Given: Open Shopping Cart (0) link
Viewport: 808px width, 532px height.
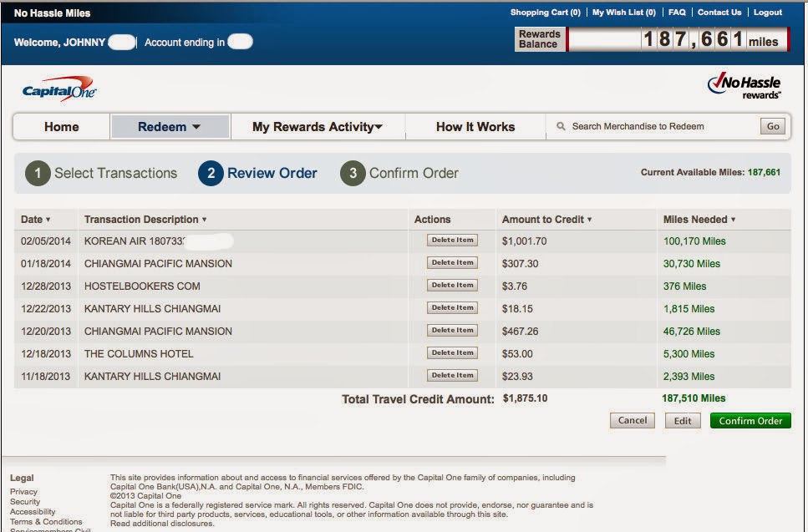Looking at the screenshot, I should (545, 13).
